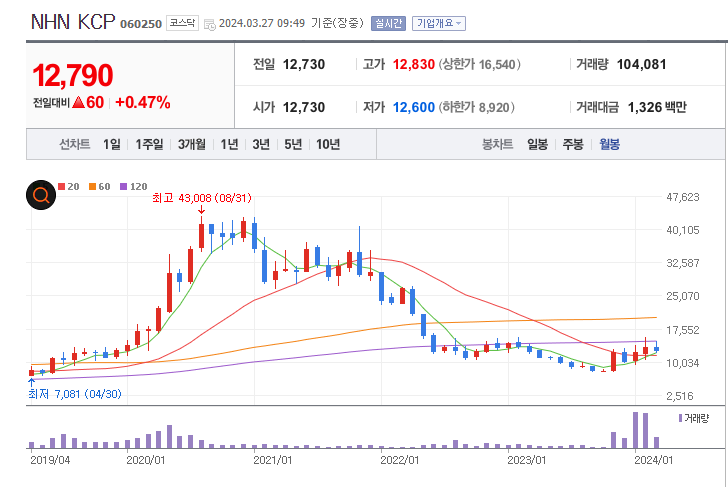Click the blue up-arrow marker at the chart low

pyautogui.click(x=32, y=382)
